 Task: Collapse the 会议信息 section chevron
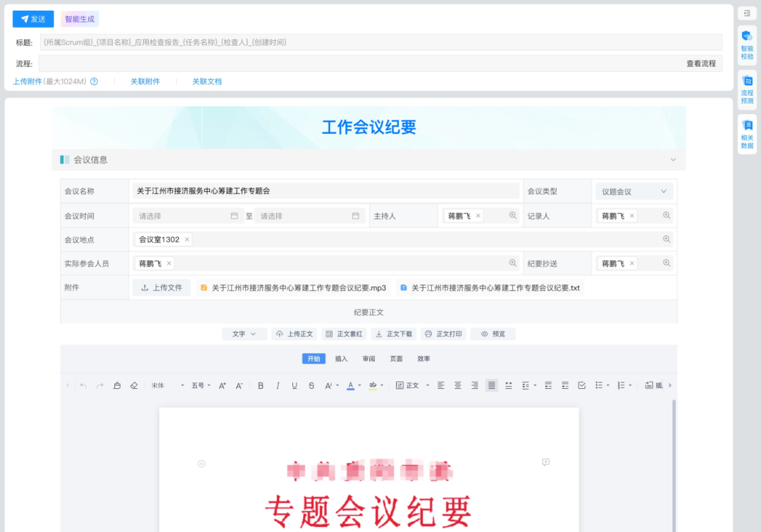click(673, 160)
